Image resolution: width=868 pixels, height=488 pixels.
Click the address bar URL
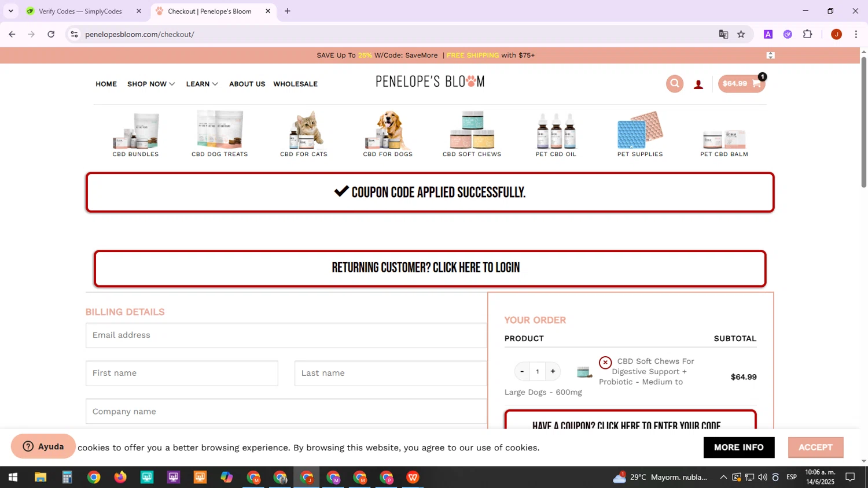click(139, 34)
